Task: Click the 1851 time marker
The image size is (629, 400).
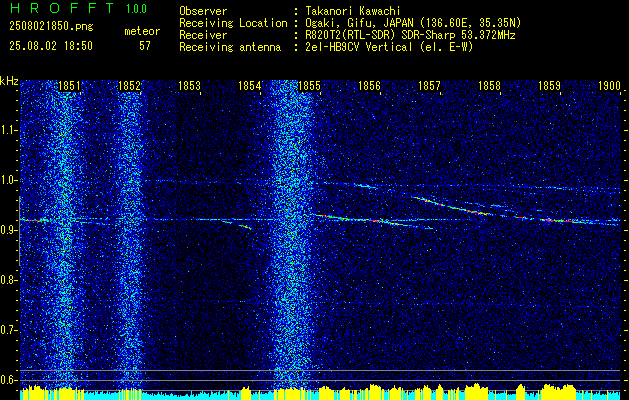Action: (x=69, y=86)
